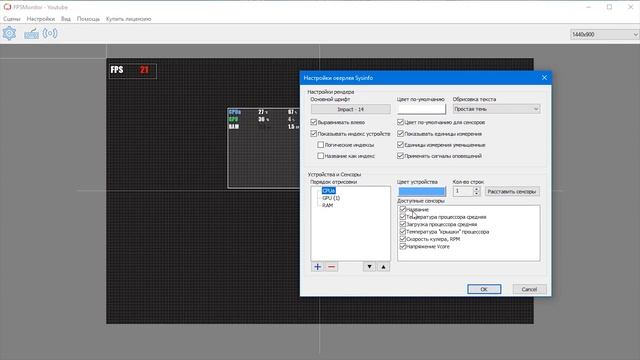Image resolution: width=640 pixels, height=360 pixels.
Task: Remove device with the red minus button
Action: click(x=331, y=267)
